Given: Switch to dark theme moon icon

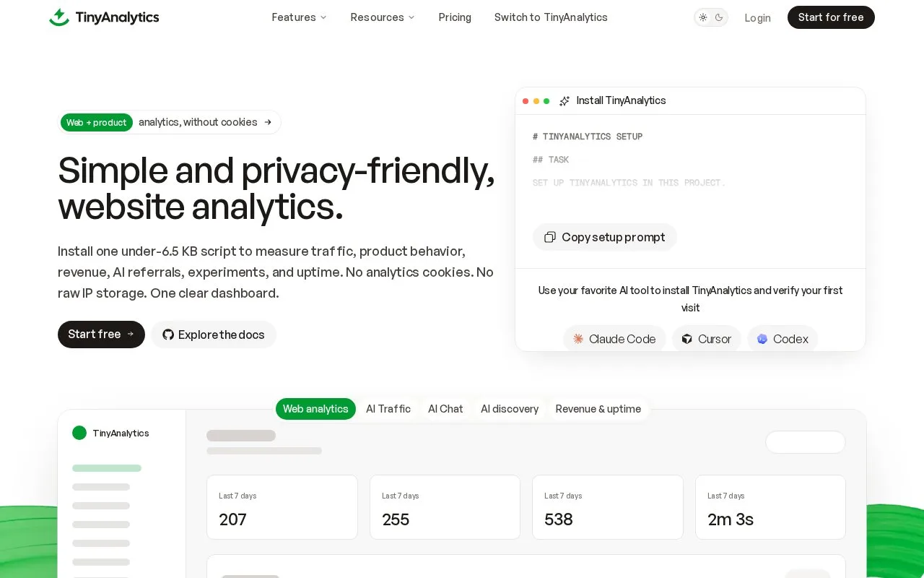Looking at the screenshot, I should click(x=719, y=17).
